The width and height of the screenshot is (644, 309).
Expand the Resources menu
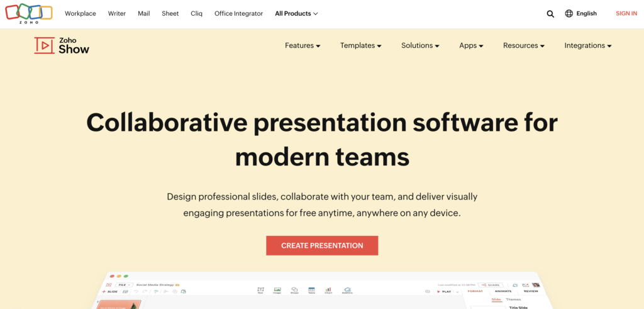point(524,45)
